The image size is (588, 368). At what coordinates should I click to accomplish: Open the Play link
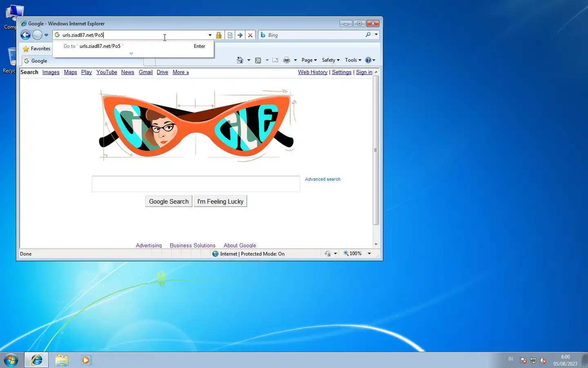click(x=86, y=72)
